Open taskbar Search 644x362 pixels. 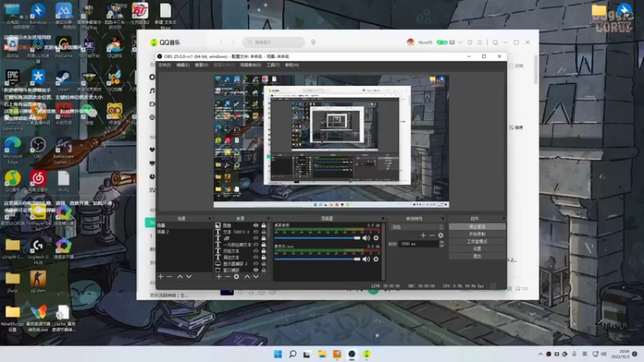(292, 354)
